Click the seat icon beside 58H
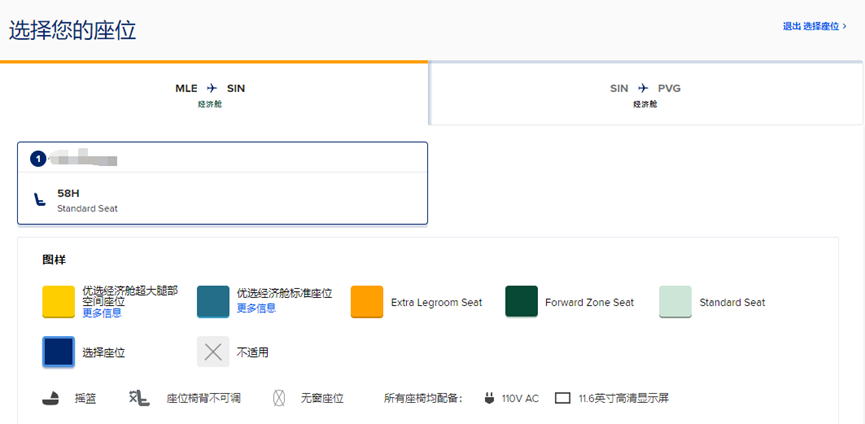This screenshot has width=865, height=424. (40, 199)
